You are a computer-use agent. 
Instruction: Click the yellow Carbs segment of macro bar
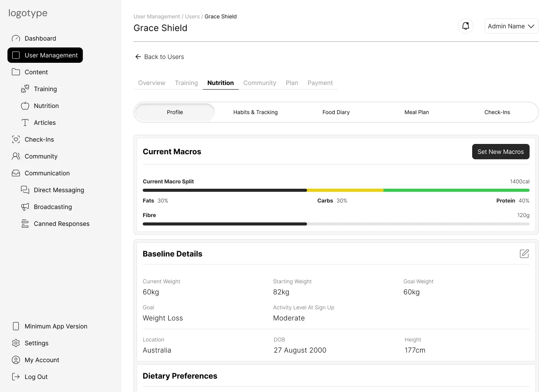coord(345,190)
